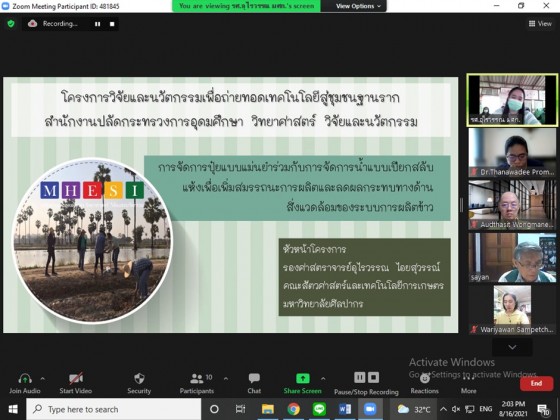
Task: Click the cloud Recording indicator
Action: click(x=53, y=24)
